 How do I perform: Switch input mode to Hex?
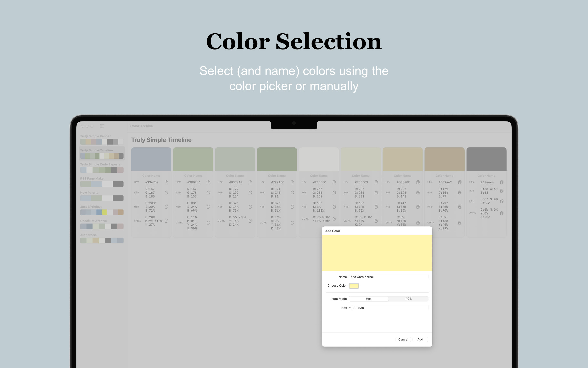[369, 299]
